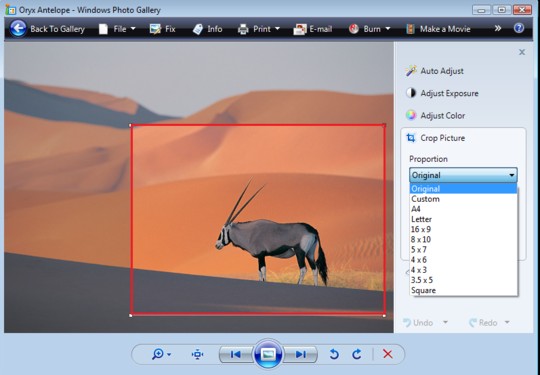Expand the toolbar overflow chevron
The image size is (540, 375).
(x=498, y=28)
